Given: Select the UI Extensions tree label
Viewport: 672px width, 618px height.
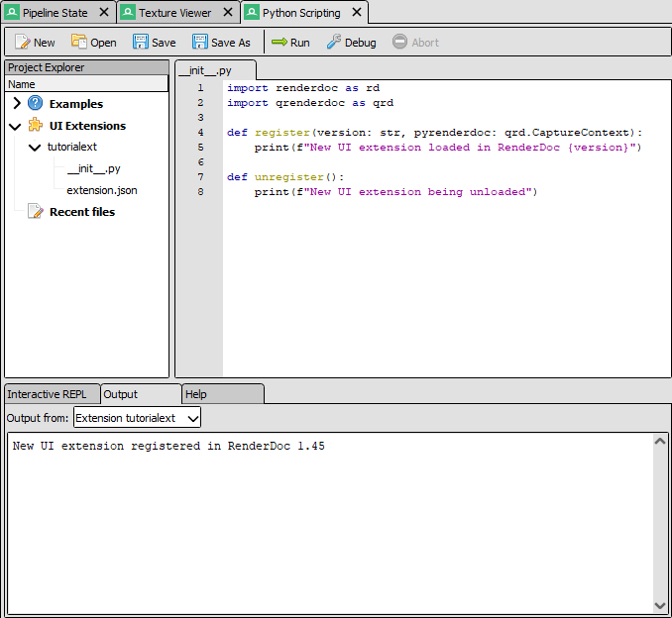Looking at the screenshot, I should (87, 126).
